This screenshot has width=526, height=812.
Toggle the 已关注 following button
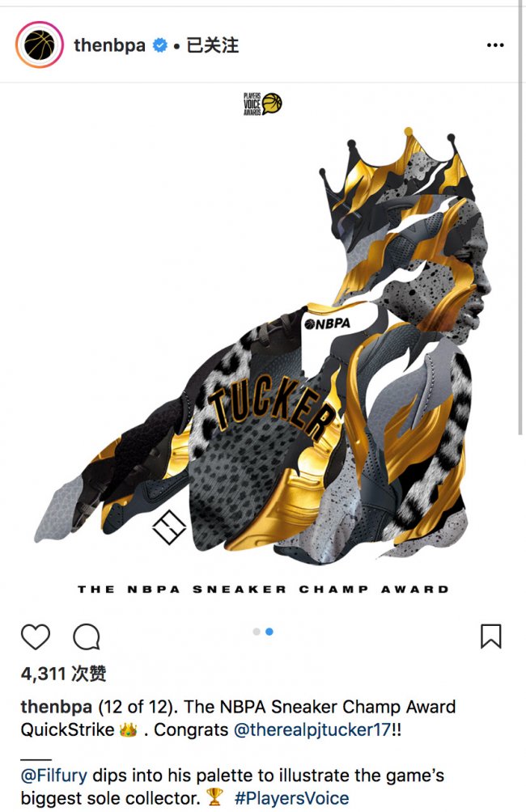(213, 45)
